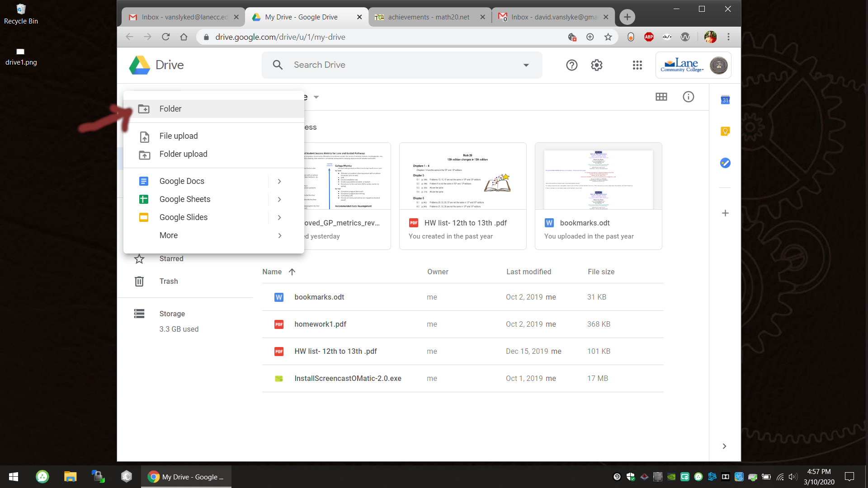Open a new browser tab
Image resolution: width=868 pixels, height=488 pixels.
click(x=627, y=17)
